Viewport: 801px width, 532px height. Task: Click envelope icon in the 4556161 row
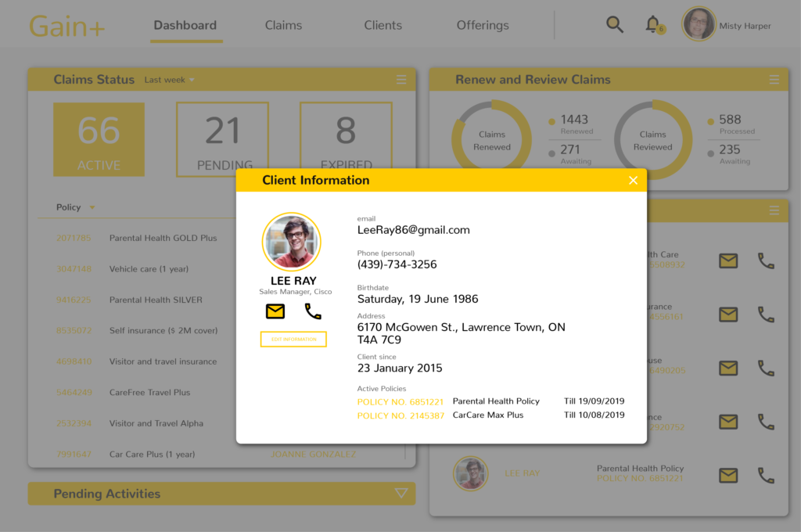click(x=728, y=315)
